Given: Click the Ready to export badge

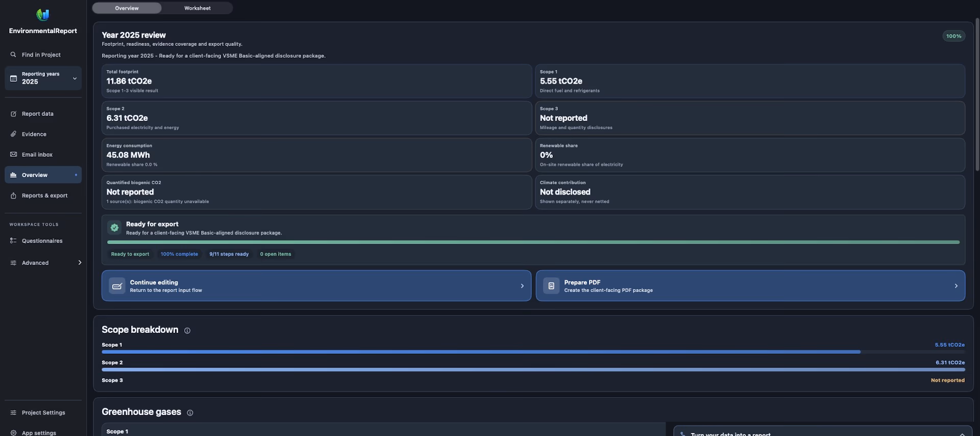Looking at the screenshot, I should tap(130, 254).
